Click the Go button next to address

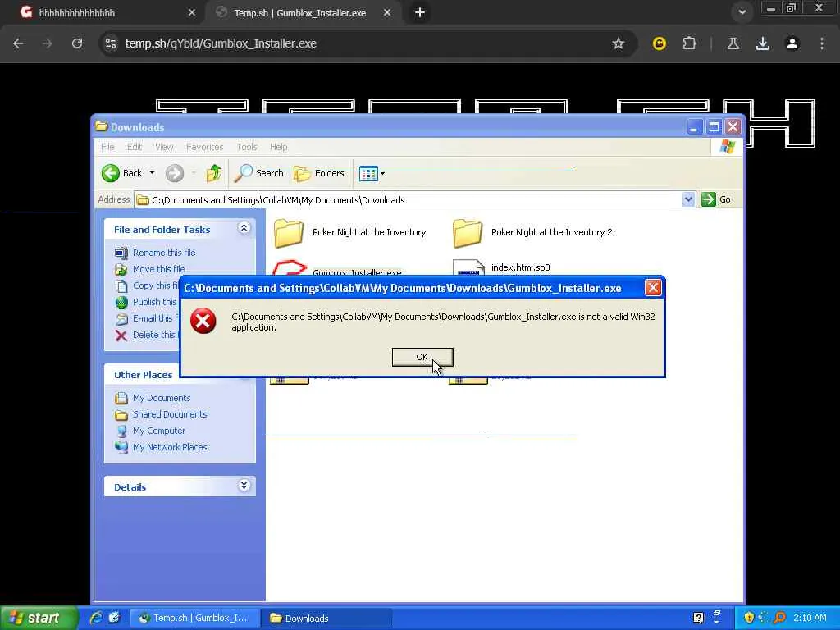(x=717, y=200)
